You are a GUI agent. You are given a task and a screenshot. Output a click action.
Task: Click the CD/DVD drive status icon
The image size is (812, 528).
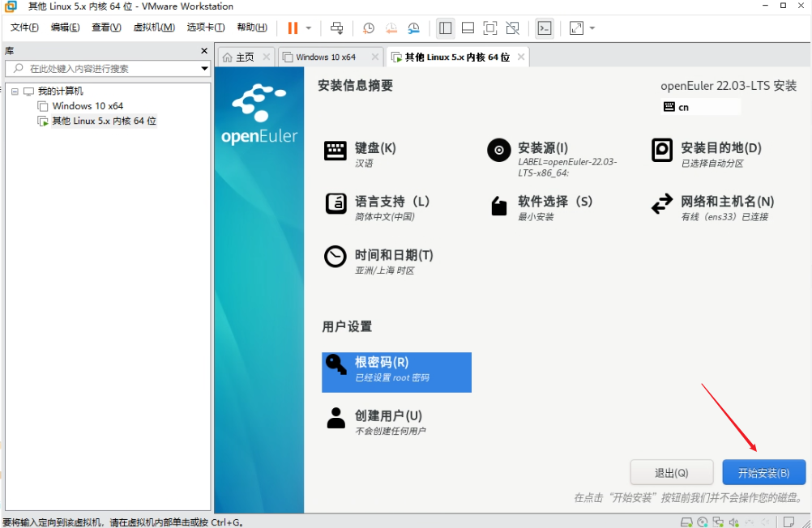[703, 522]
